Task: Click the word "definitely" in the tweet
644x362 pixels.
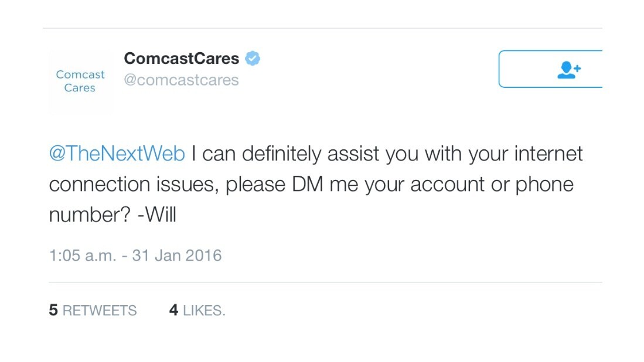Action: 282,154
